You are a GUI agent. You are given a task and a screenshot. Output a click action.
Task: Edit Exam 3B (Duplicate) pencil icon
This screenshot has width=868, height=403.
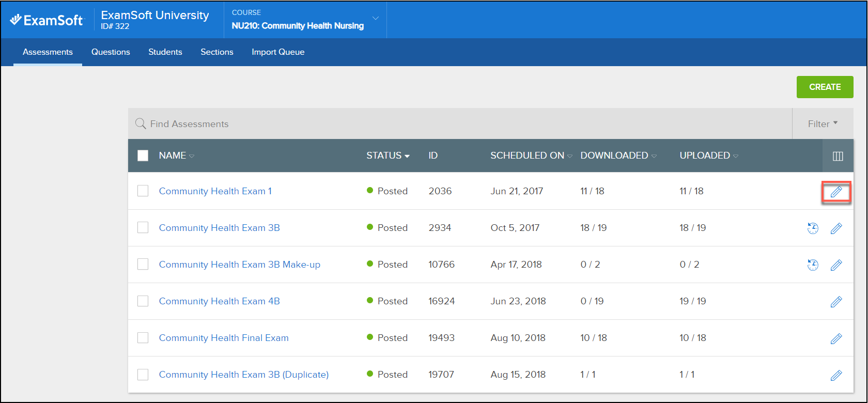(836, 375)
